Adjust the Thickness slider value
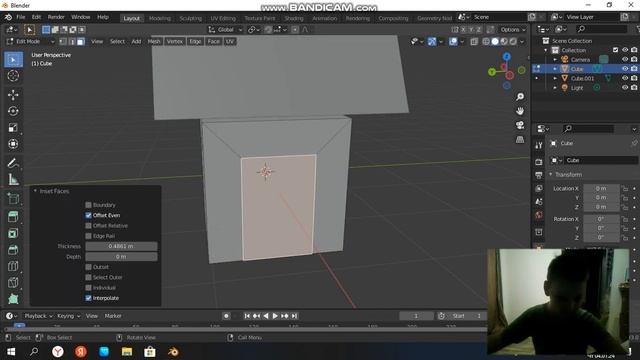Viewport: 640px width, 360px height. (x=121, y=246)
